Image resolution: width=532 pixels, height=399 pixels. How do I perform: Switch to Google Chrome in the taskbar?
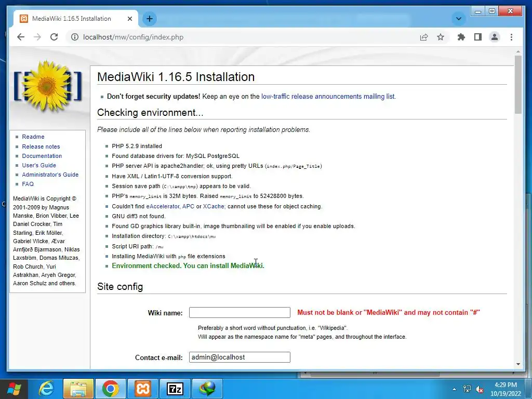[110, 389]
